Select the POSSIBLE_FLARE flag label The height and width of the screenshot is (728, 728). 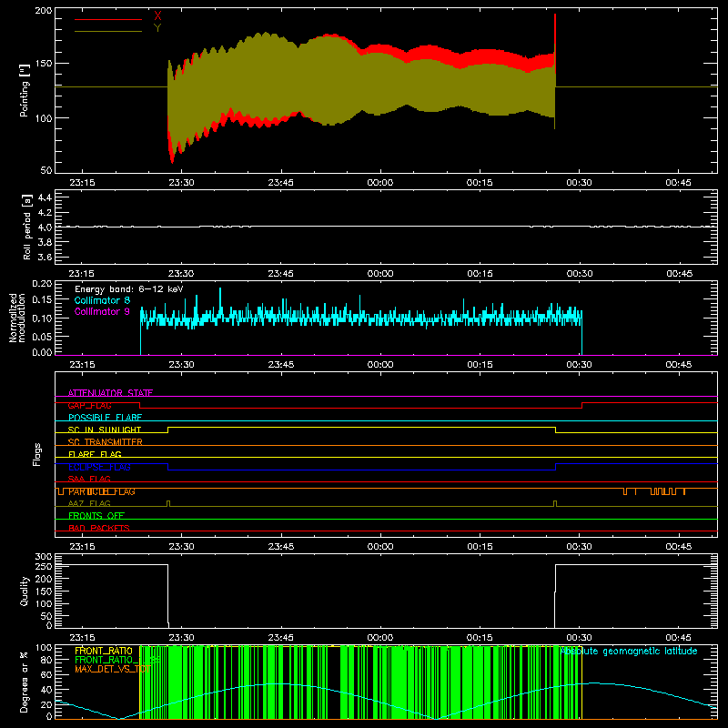[x=105, y=418]
